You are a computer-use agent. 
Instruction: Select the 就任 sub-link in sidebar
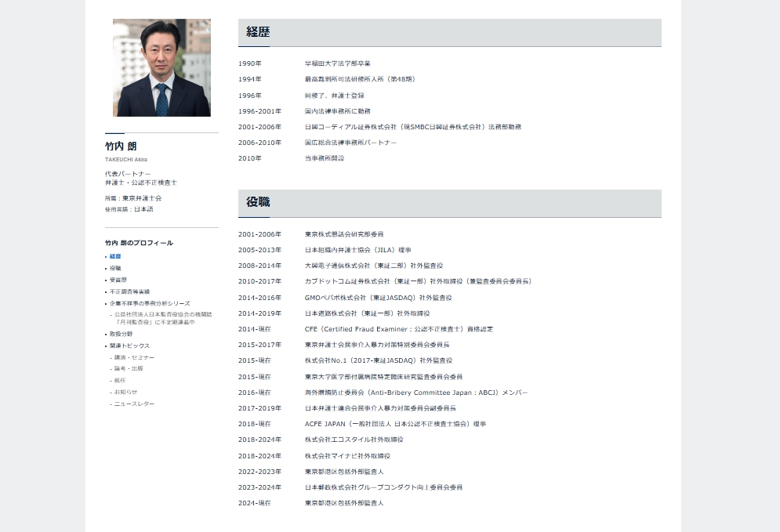[x=120, y=380]
